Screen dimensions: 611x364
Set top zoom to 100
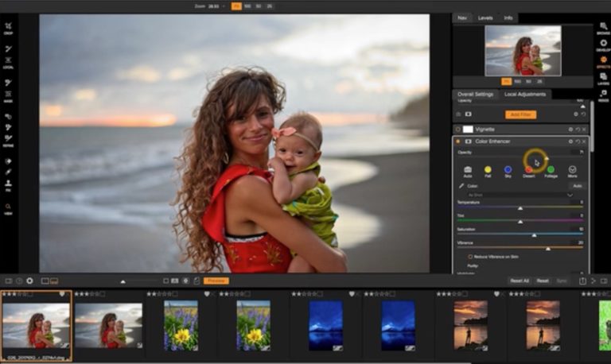[247, 6]
